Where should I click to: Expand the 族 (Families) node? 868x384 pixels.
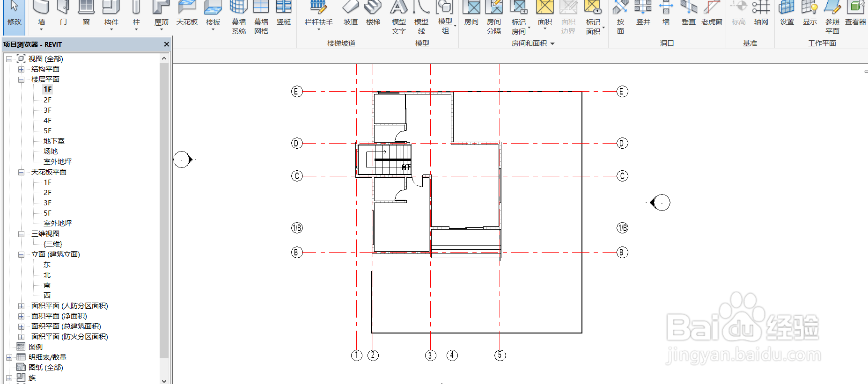point(9,378)
